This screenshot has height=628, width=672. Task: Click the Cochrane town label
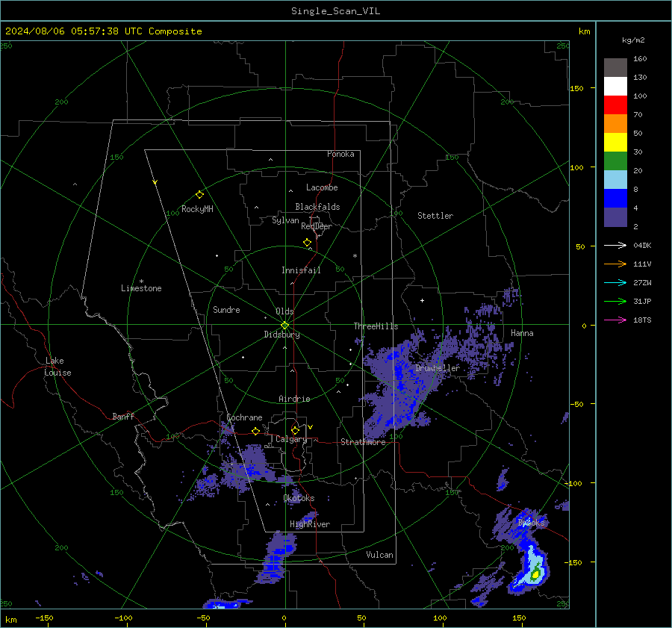coord(244,417)
